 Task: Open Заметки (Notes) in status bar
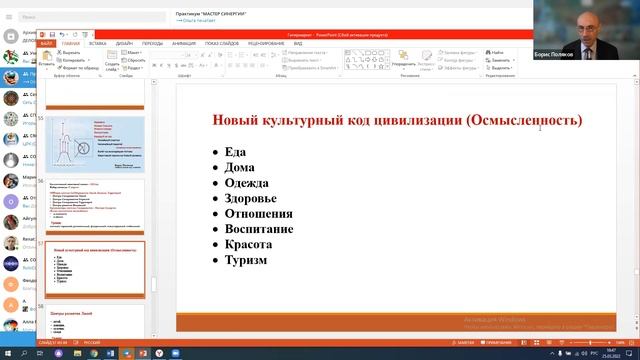[463, 343]
